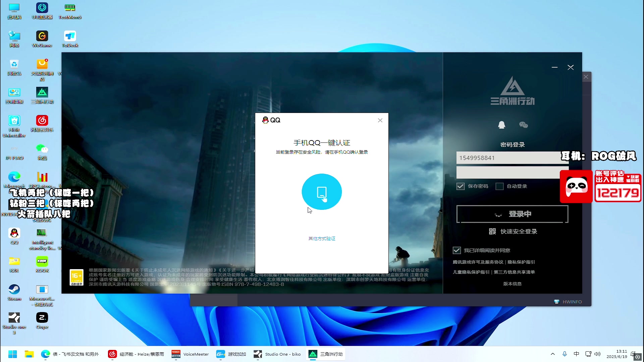Image resolution: width=644 pixels, height=362 pixels.
Task: Open Studio One 3 desktop icon
Action: tap(14, 323)
